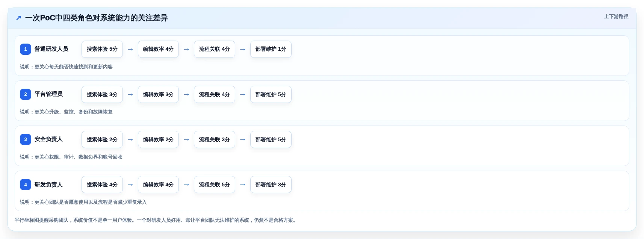Screen dimensions: 644x239
Task: Click the 上下游路径 label in the header
Action: pos(616,17)
